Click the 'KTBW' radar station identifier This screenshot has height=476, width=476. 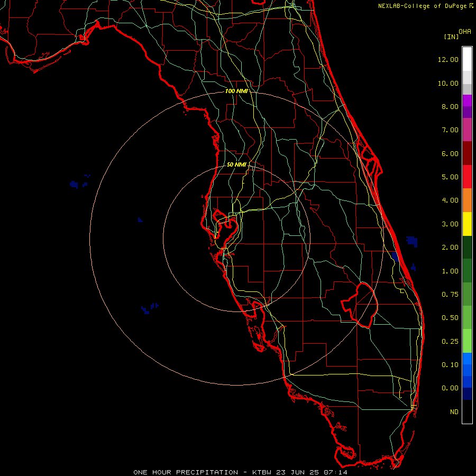(262, 472)
